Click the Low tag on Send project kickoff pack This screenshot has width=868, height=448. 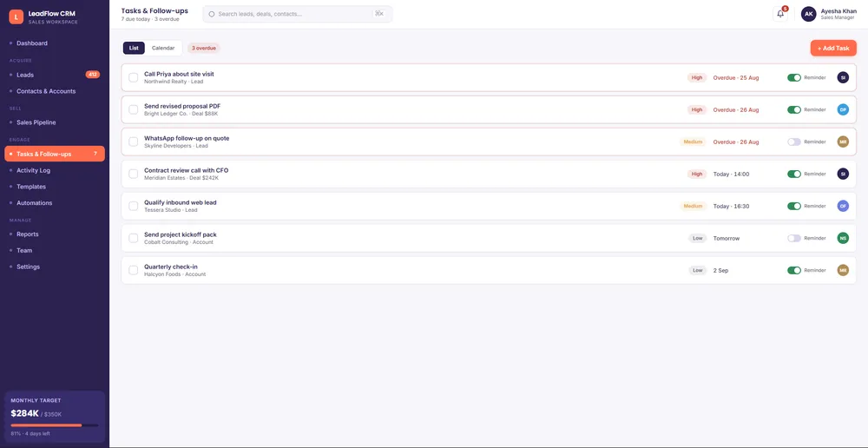(698, 238)
